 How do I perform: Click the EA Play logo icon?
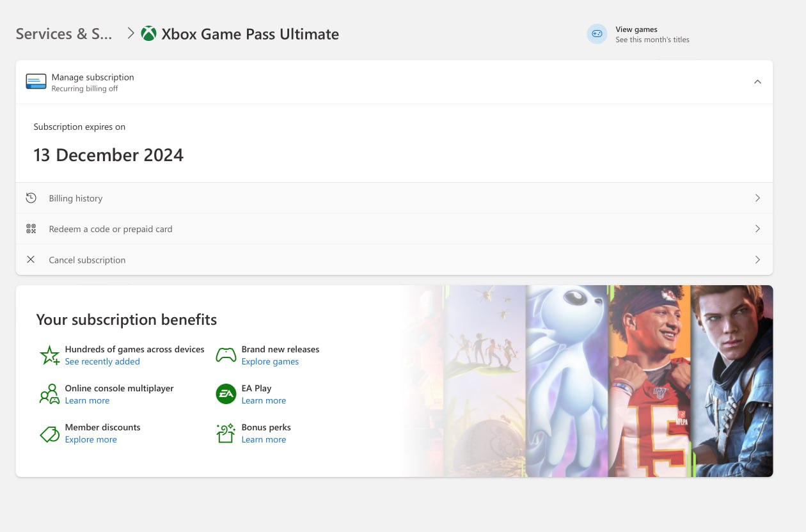226,394
